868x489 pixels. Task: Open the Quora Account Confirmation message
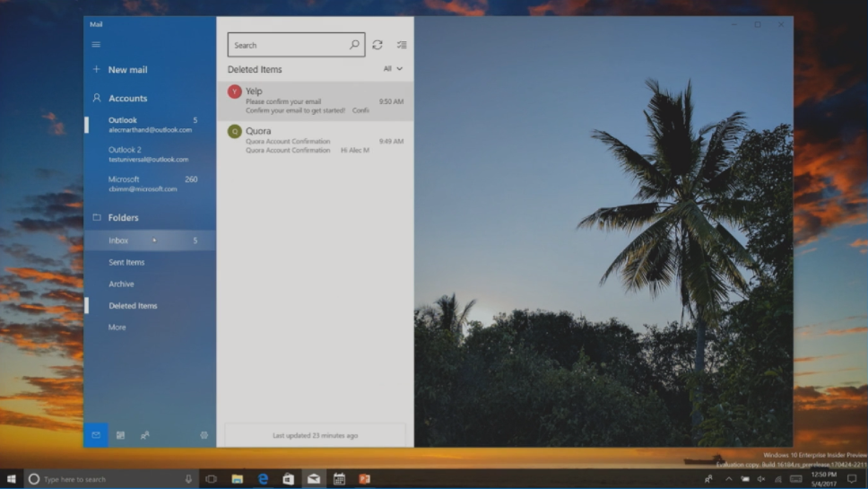[315, 141]
